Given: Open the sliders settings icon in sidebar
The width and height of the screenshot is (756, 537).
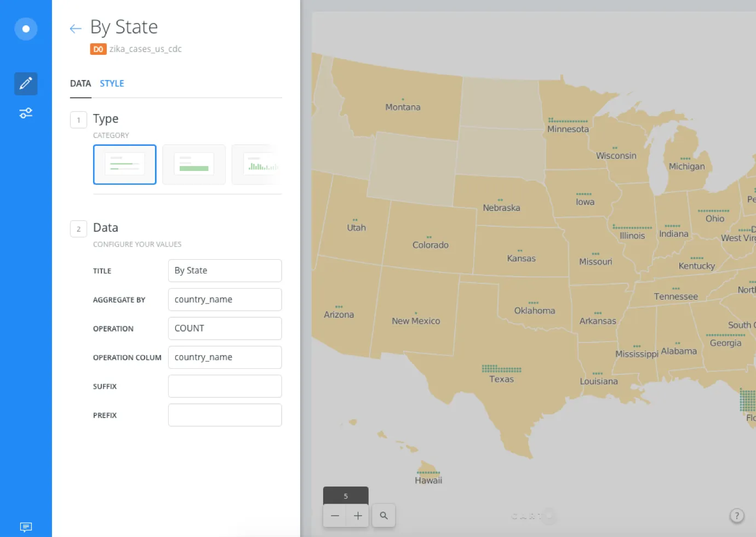Looking at the screenshot, I should click(x=26, y=113).
